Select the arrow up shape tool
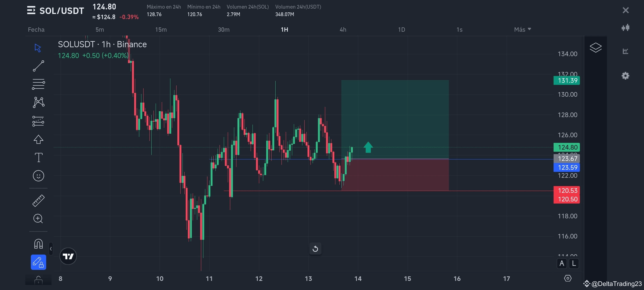644x290 pixels. coord(38,139)
